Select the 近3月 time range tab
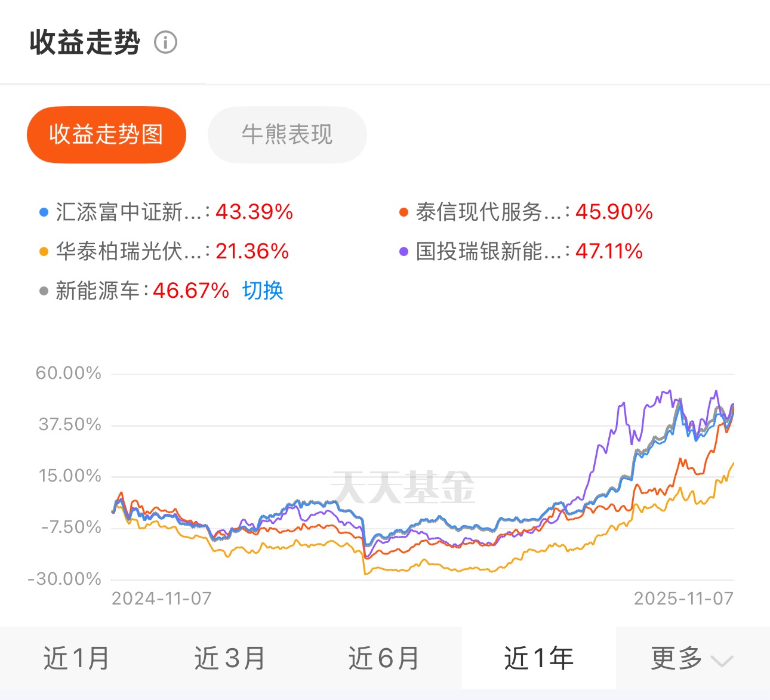Image resolution: width=770 pixels, height=700 pixels. 230,658
